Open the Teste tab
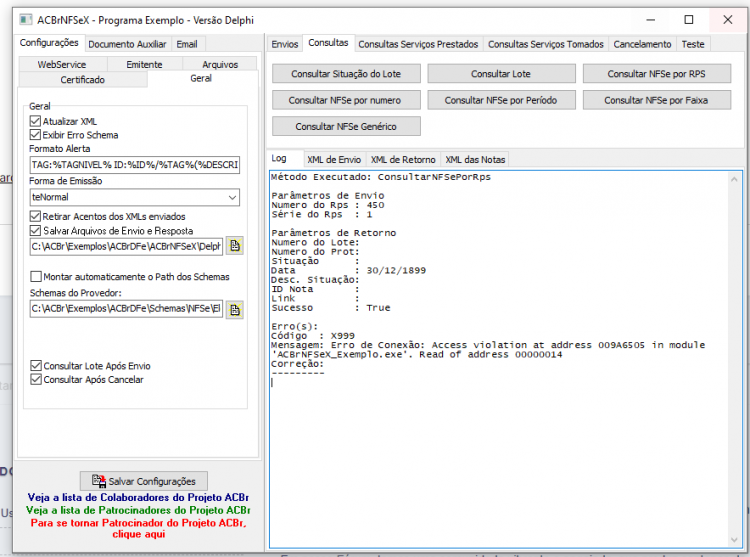 [693, 44]
